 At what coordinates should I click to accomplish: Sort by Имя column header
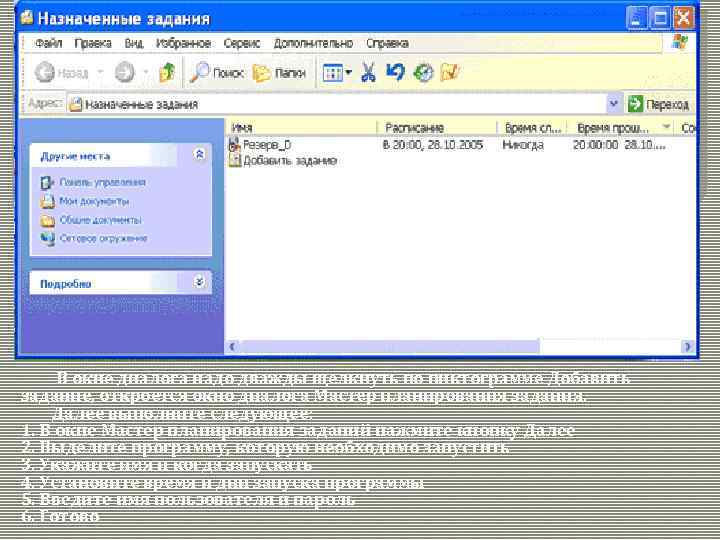[301, 128]
